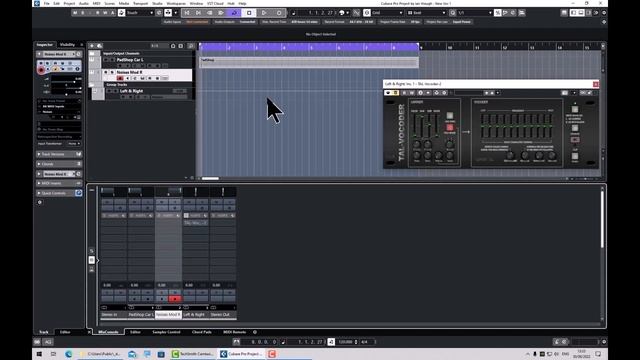Start playback with the Play button
Viewport: 640px width, 360px height.
pyautogui.click(x=264, y=13)
